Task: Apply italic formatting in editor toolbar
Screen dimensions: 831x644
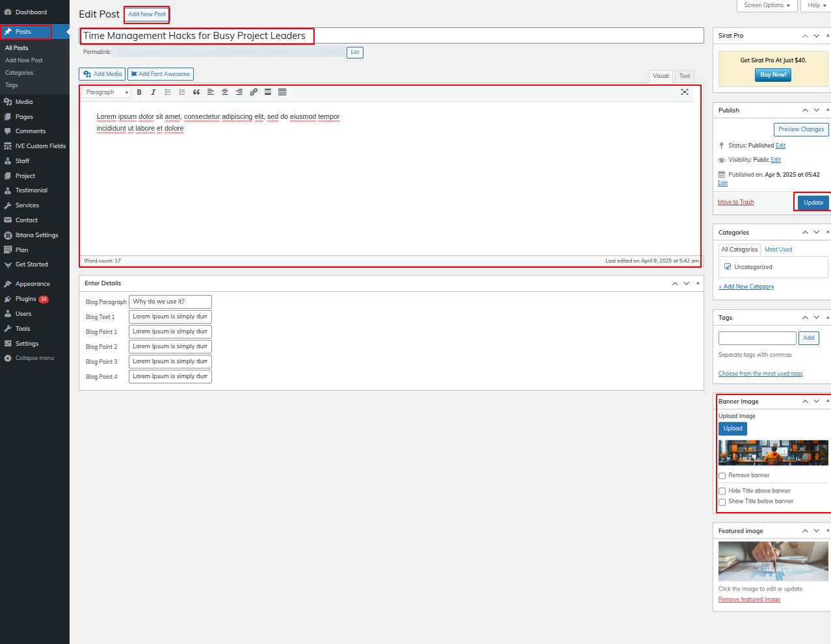Action: point(153,92)
